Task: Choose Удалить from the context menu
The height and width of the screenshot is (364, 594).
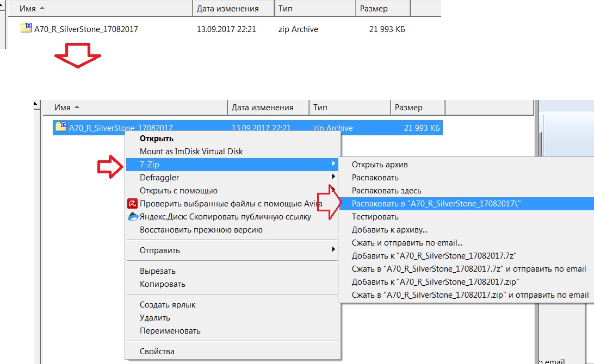Action: pos(155,317)
